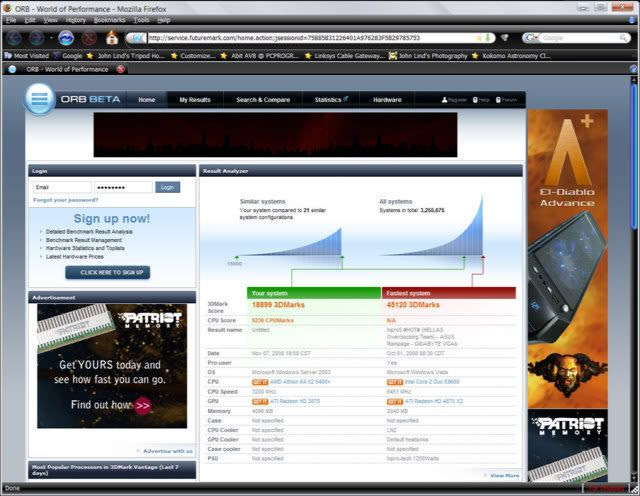Go to the Home page via house icon
Viewport: 640px width, 496px height.
tap(112, 38)
